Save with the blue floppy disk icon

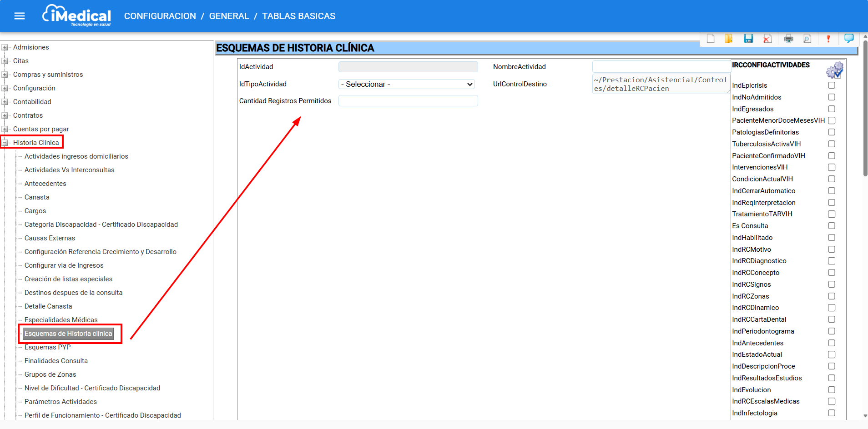pyautogui.click(x=748, y=39)
